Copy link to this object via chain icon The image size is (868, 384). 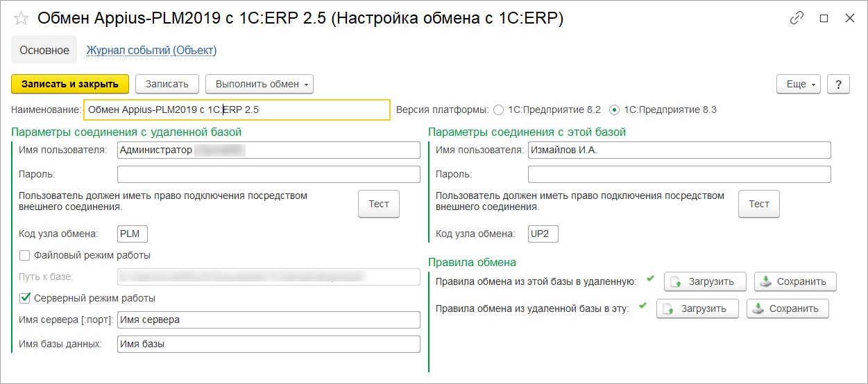point(797,19)
